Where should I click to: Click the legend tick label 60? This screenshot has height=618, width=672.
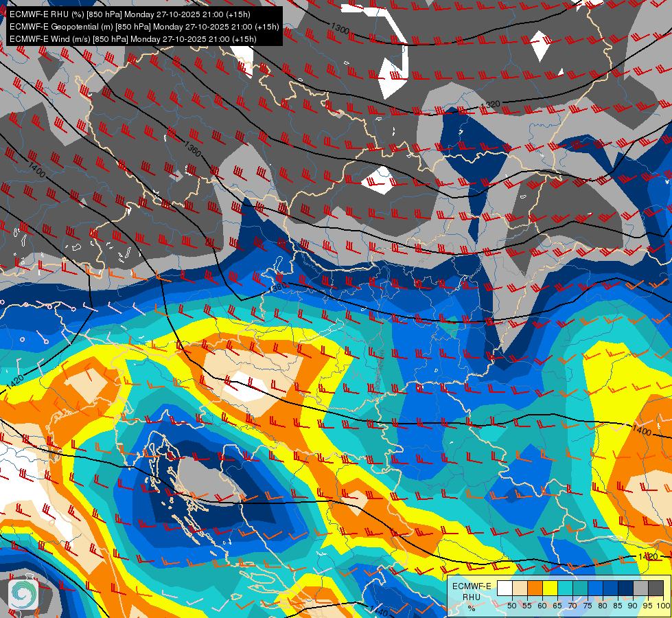pos(542,606)
